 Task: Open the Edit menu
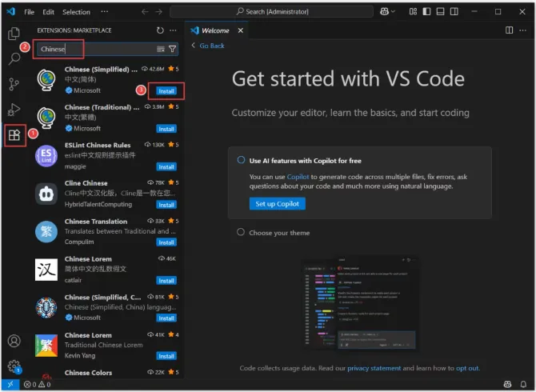[x=48, y=12]
